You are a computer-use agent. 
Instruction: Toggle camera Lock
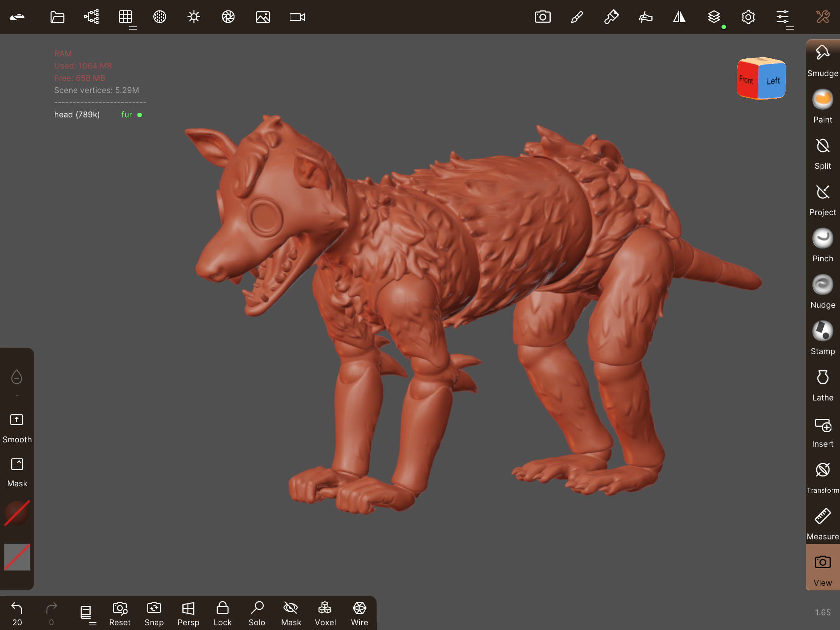click(222, 613)
